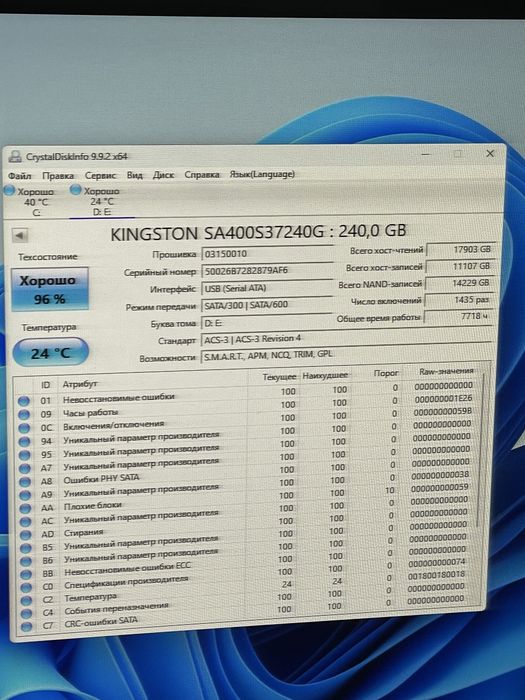Image resolution: width=525 pixels, height=700 pixels.
Task: Click status icon of attribute A8 Ошибки PHY SATA
Action: pyautogui.click(x=25, y=481)
